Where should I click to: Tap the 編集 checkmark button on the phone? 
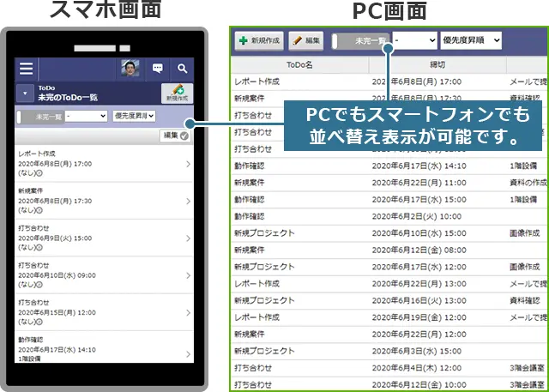coord(174,136)
